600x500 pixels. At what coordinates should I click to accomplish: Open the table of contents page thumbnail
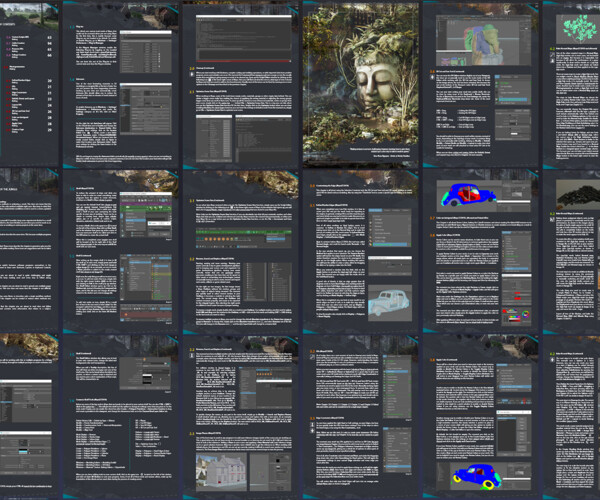29,84
